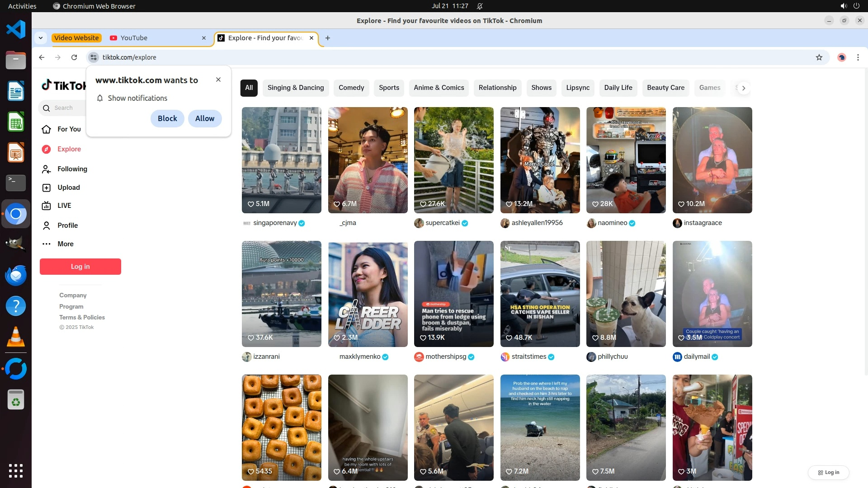Click the For You home icon
868x488 pixels.
point(46,129)
